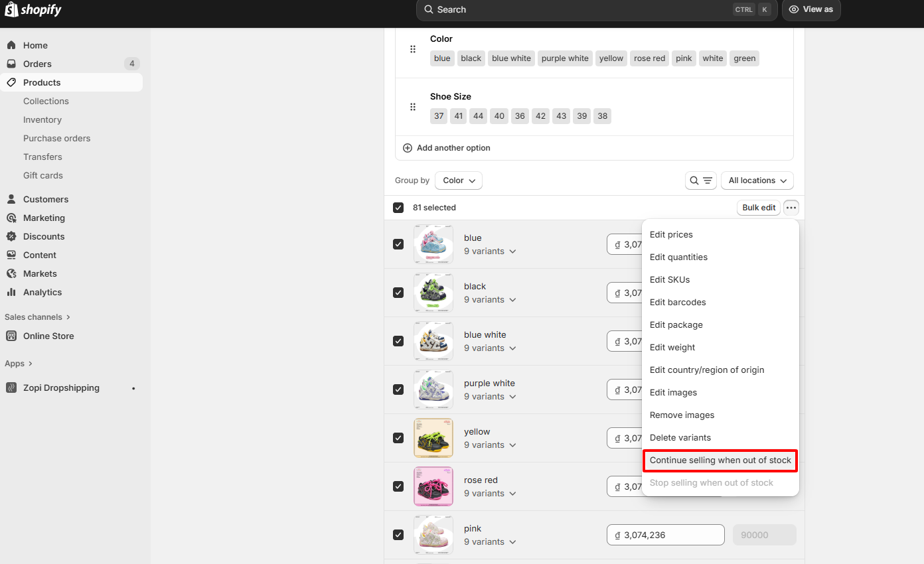924x564 pixels.
Task: Deselect the blue variant group checkbox
Action: point(398,244)
